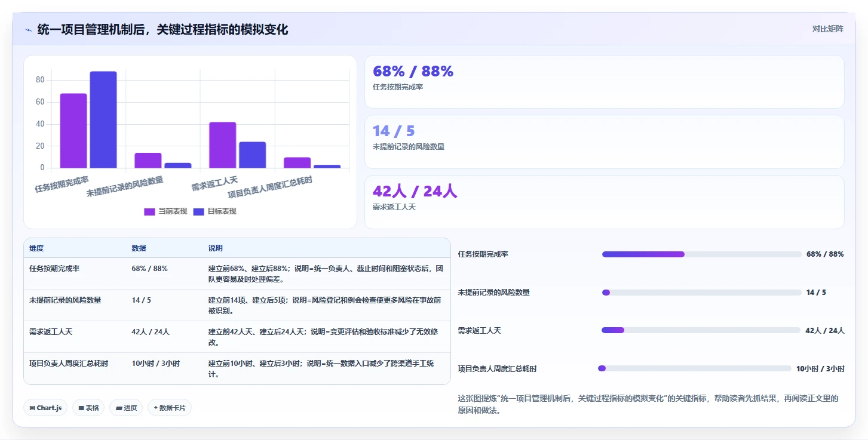Click 未提前记录的风险数量 caption in second card
868x440 pixels.
coord(409,147)
